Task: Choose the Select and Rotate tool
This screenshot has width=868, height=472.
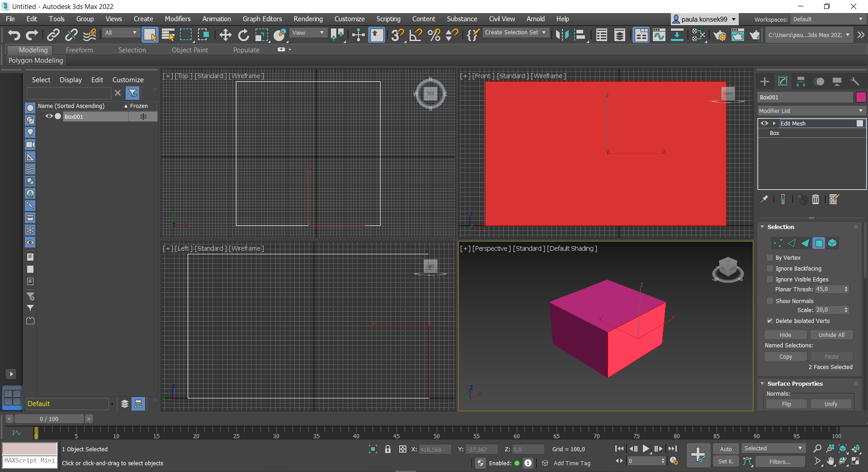Action: click(243, 35)
